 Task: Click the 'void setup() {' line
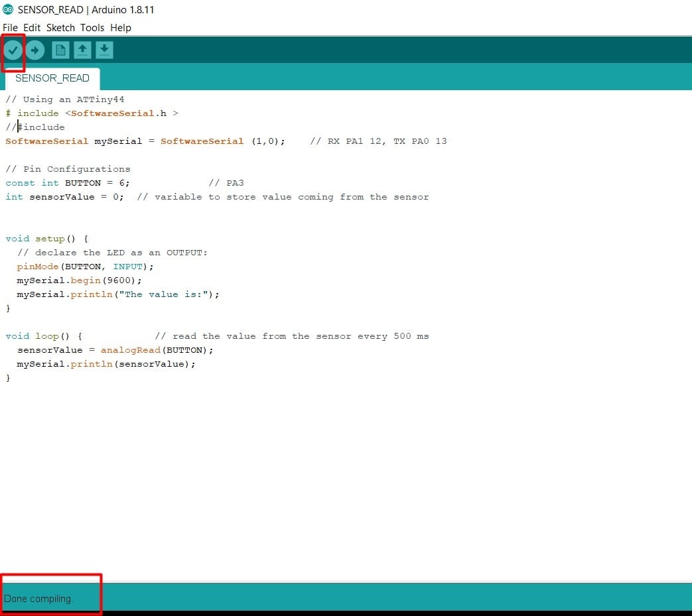[x=47, y=239]
